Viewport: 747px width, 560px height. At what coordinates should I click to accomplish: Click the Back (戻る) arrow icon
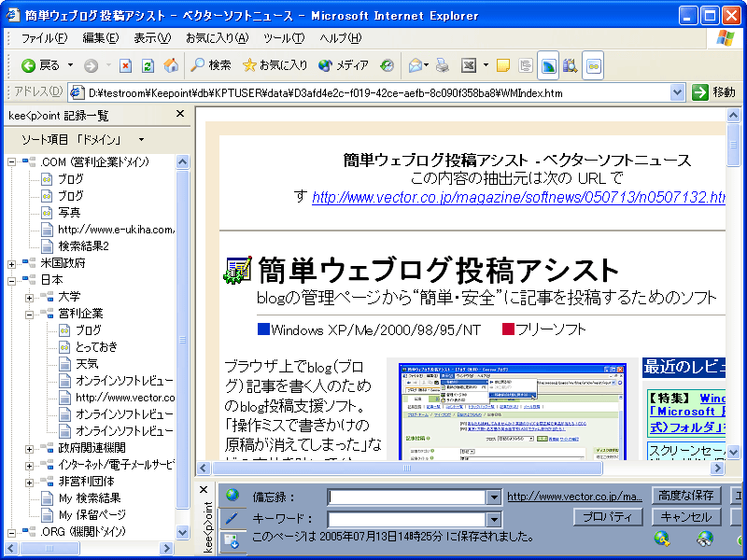(29, 65)
